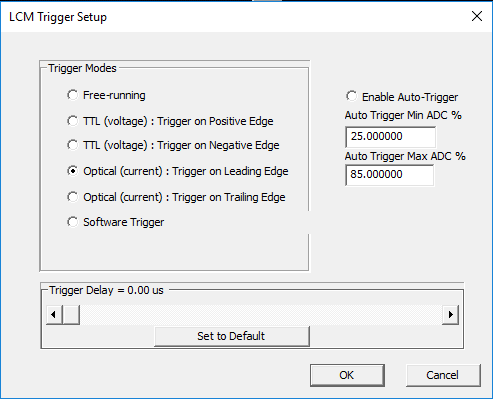Image resolution: width=493 pixels, height=399 pixels.
Task: Cancel the trigger setup dialog
Action: point(443,375)
